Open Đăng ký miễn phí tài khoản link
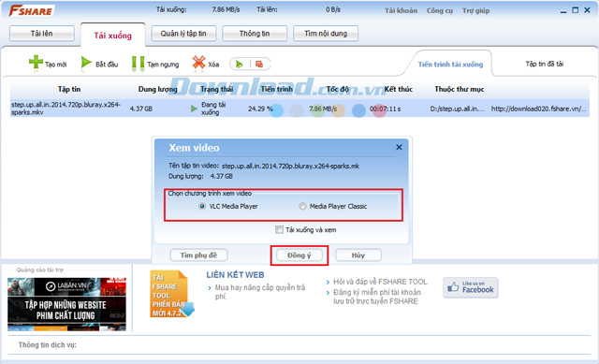 point(377,297)
